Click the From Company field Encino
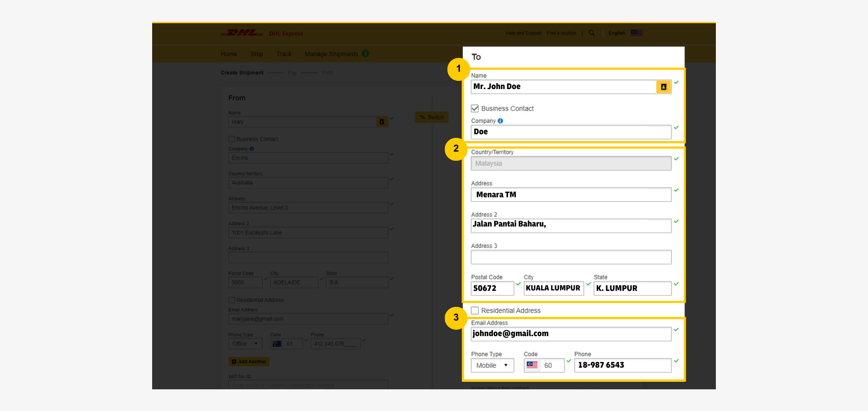 (308, 158)
